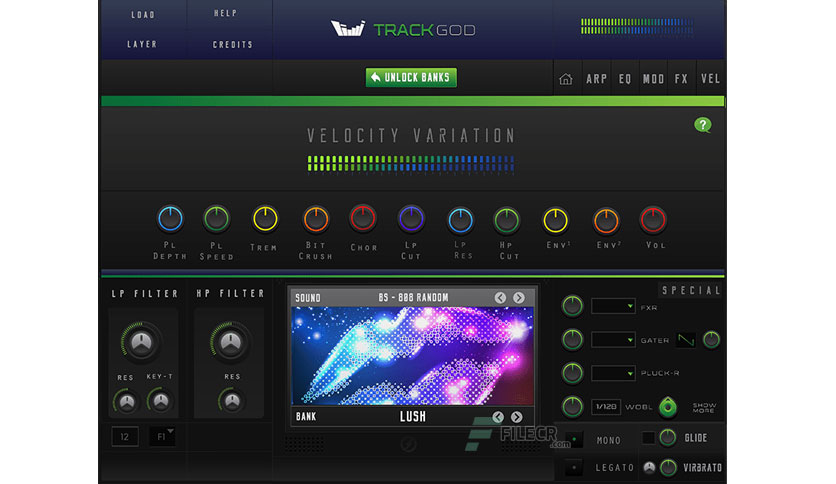
Task: Click the TrackGod logo
Action: (x=403, y=29)
